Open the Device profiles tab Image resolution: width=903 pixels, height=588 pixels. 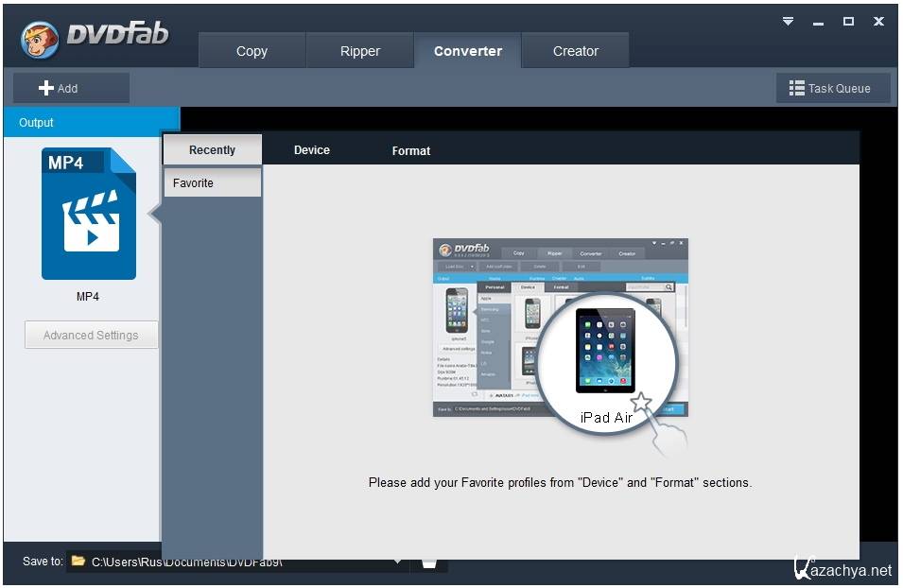[311, 149]
